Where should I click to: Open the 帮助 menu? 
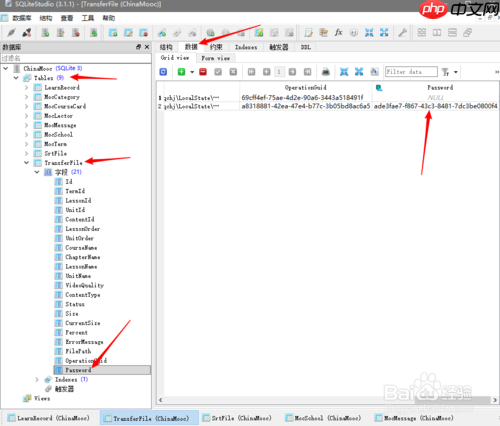pyautogui.click(x=109, y=18)
